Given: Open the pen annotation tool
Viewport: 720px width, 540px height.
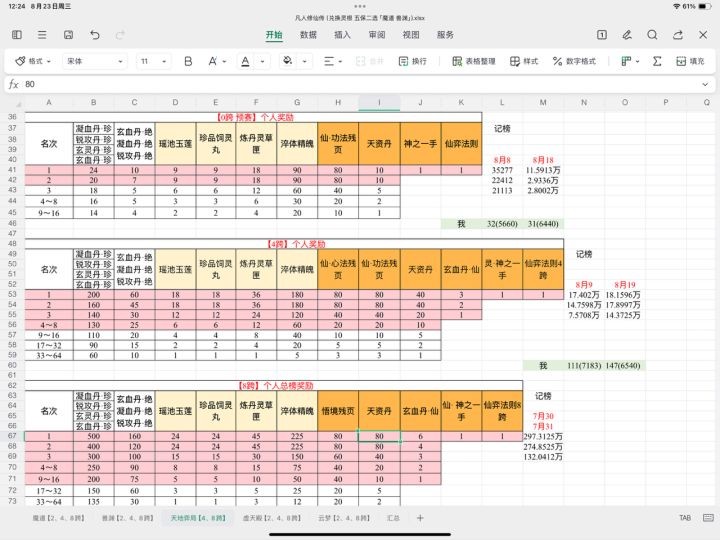Looking at the screenshot, I should pos(627,34).
